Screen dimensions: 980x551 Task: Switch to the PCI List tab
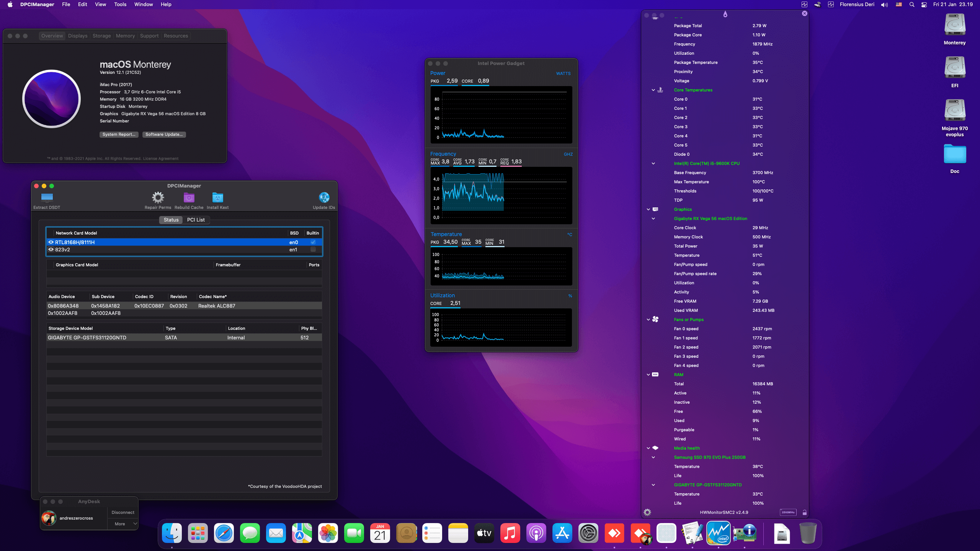[x=196, y=220]
